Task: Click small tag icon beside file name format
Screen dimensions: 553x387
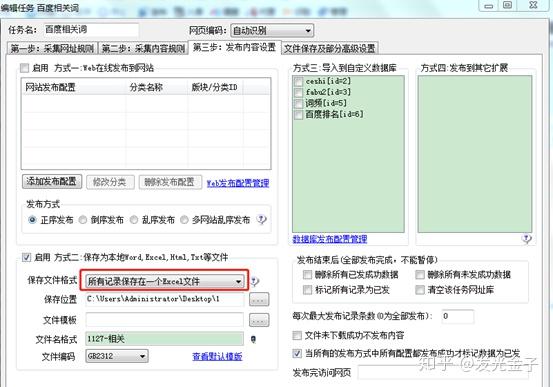Action: [x=253, y=339]
